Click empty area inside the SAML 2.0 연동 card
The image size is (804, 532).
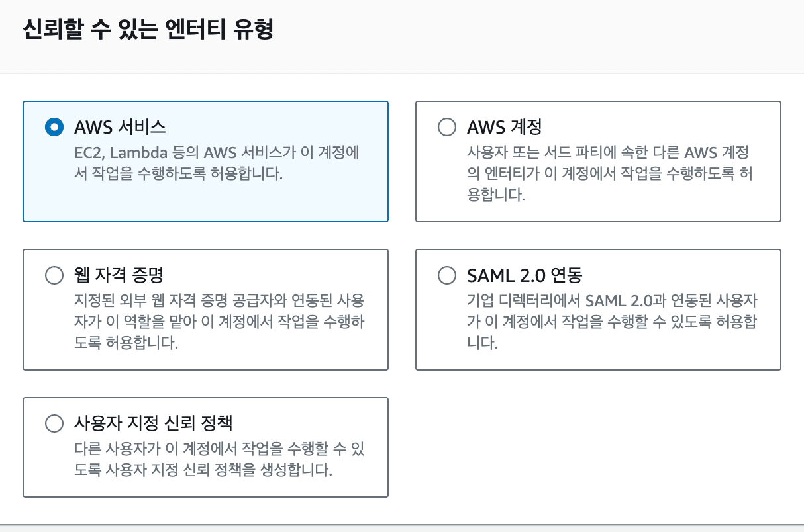(x=662, y=355)
